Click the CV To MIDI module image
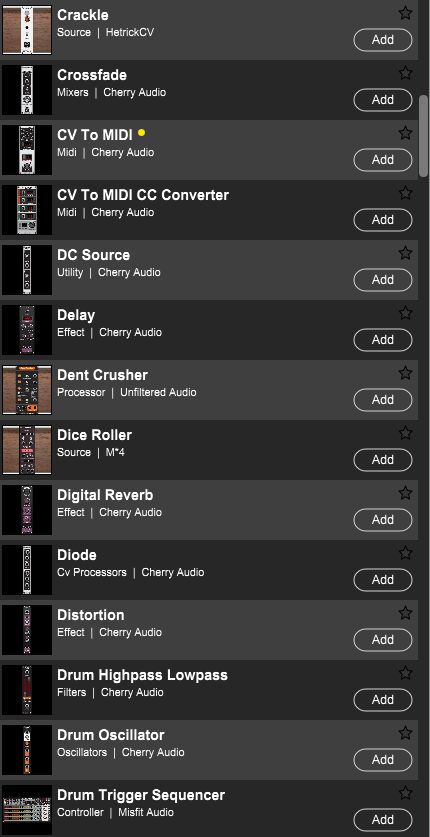Image resolution: width=430 pixels, height=837 pixels. coord(27,150)
